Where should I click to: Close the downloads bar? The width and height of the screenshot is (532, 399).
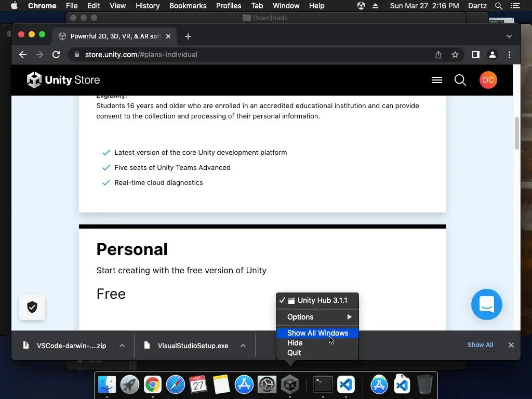(x=511, y=345)
